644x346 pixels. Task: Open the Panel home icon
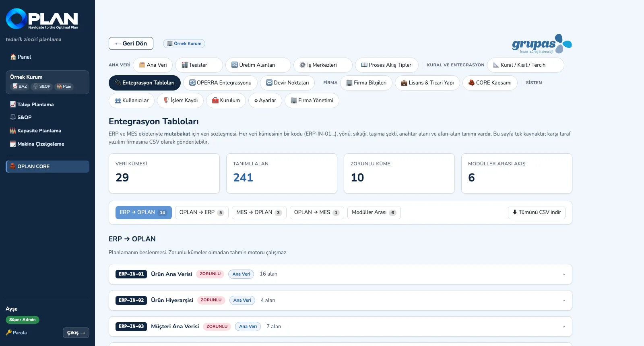click(x=13, y=57)
